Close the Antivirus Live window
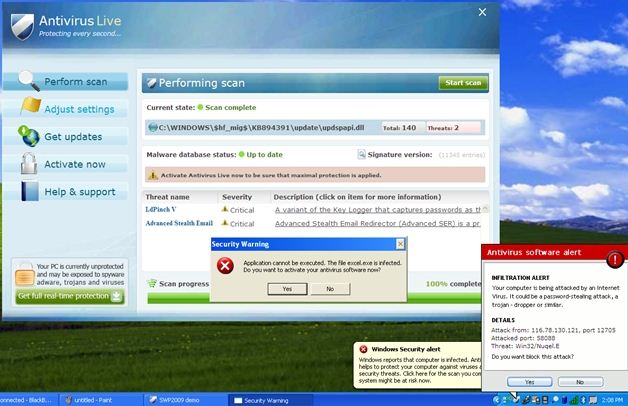 point(482,12)
